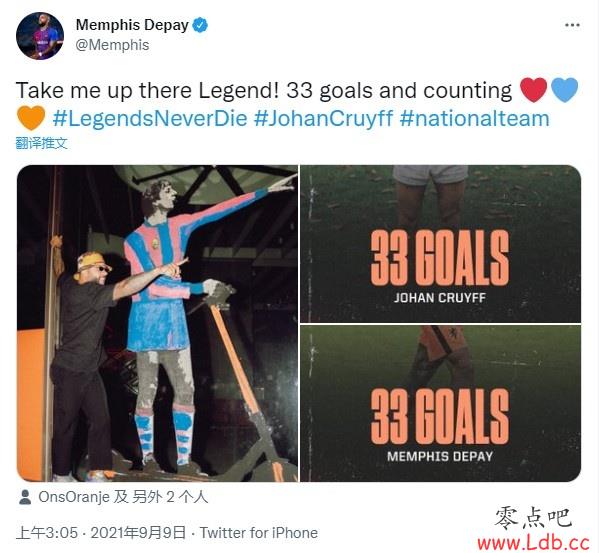The height and width of the screenshot is (553, 599).
Task: Open the Memphis Depay 33 goals image
Action: click(x=440, y=403)
